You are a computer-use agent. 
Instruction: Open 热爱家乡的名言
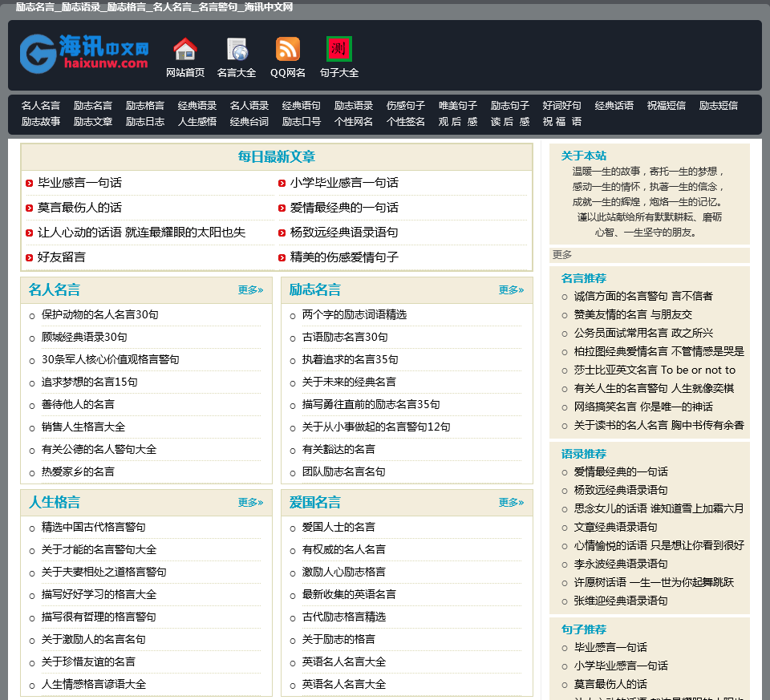(78, 471)
